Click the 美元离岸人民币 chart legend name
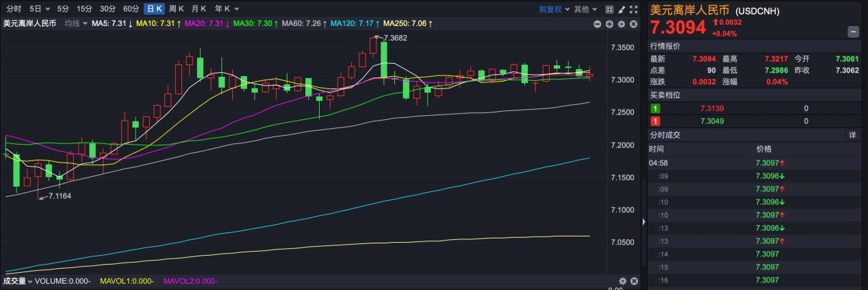Screen dimensions: 868x290 point(29,24)
